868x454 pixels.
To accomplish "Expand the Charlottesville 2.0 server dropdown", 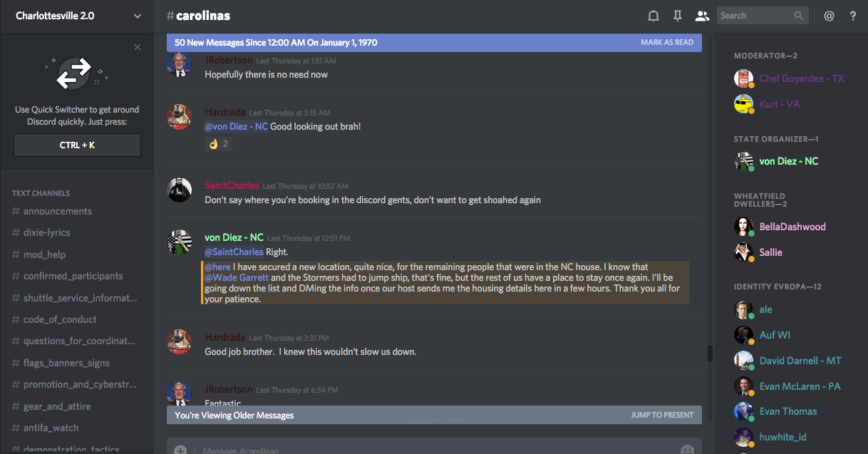I will [138, 16].
